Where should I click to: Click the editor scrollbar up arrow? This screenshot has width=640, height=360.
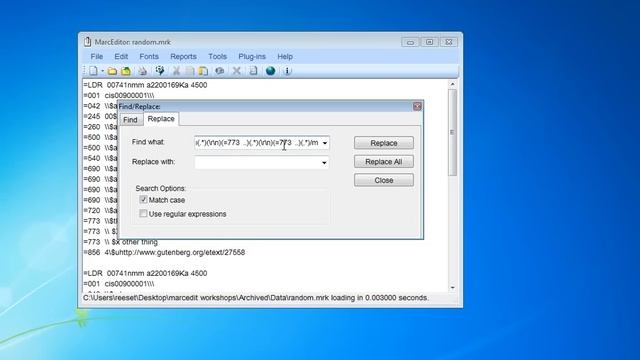452,84
